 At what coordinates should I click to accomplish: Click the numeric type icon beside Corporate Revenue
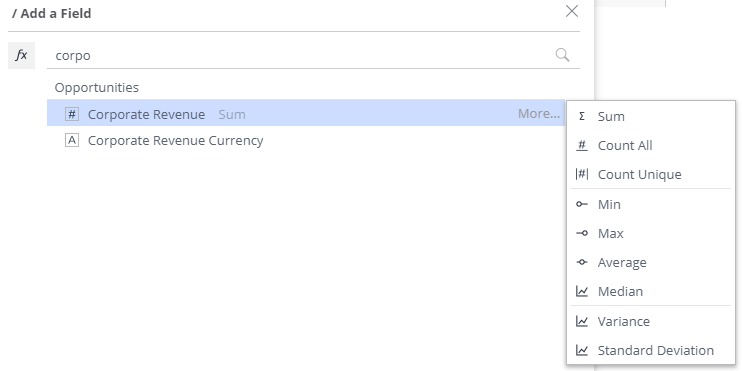[72, 114]
